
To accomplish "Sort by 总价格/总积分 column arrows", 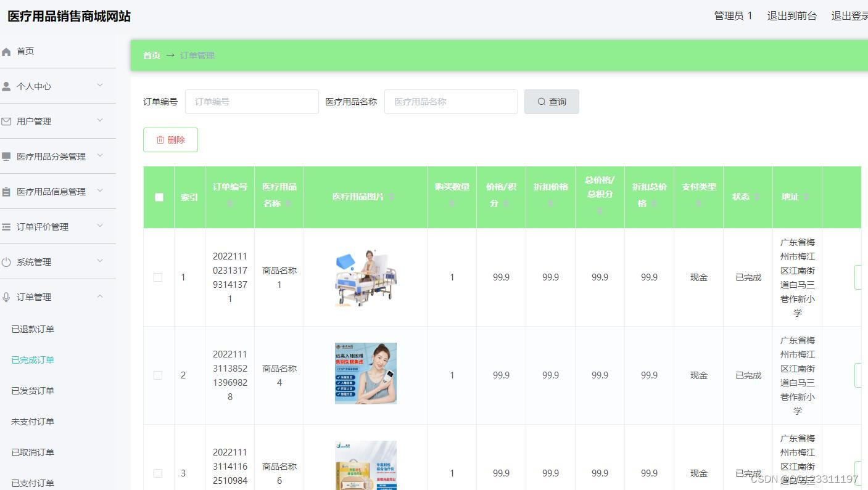I will click(x=600, y=211).
